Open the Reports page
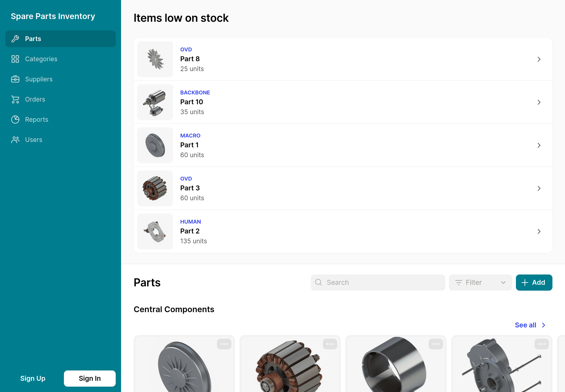This screenshot has height=392, width=565. (x=60, y=119)
